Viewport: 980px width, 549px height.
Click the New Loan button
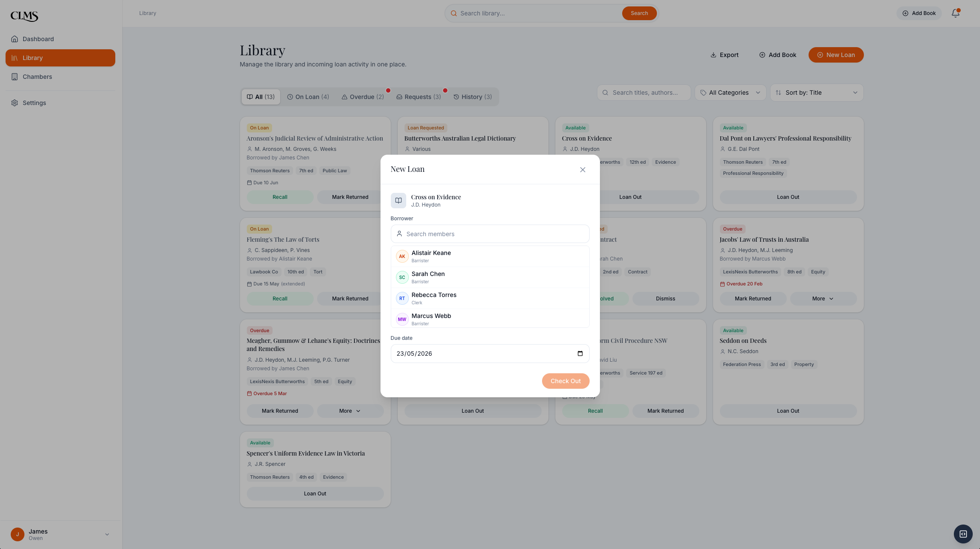[836, 55]
